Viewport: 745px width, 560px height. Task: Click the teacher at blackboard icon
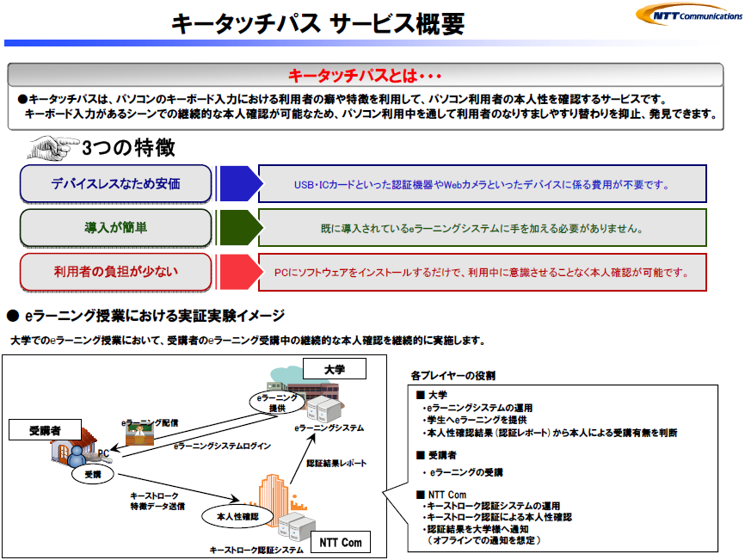(139, 434)
